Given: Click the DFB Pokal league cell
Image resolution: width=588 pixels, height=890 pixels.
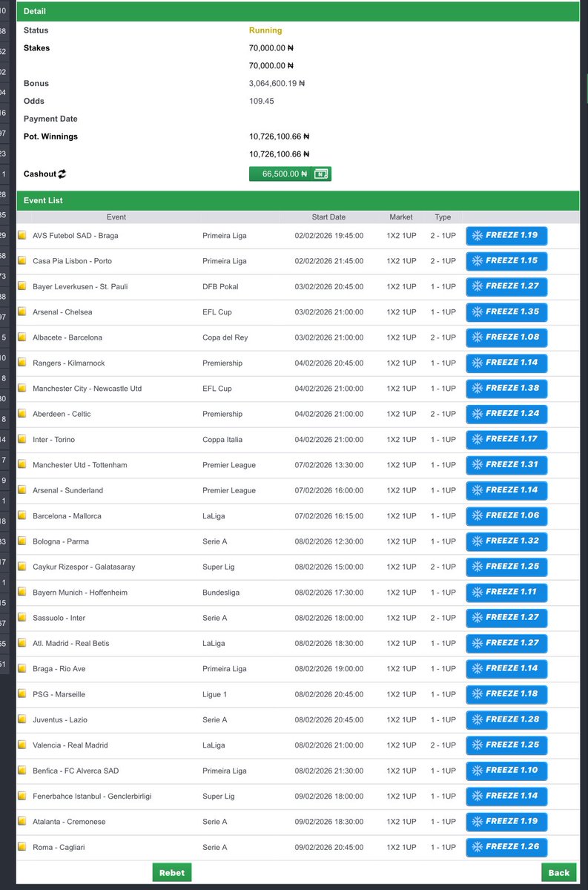Looking at the screenshot, I should point(220,287).
